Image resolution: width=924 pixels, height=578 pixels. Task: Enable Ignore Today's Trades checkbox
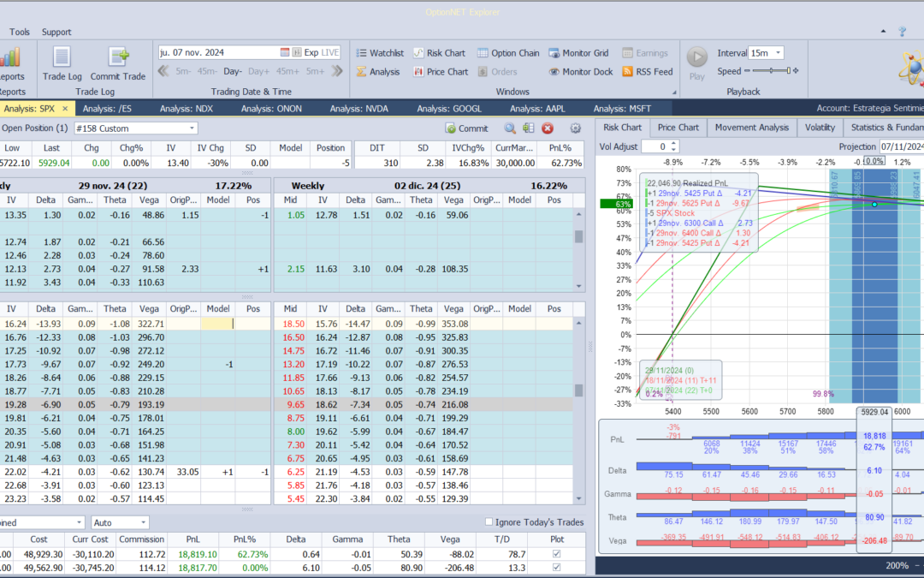click(489, 522)
